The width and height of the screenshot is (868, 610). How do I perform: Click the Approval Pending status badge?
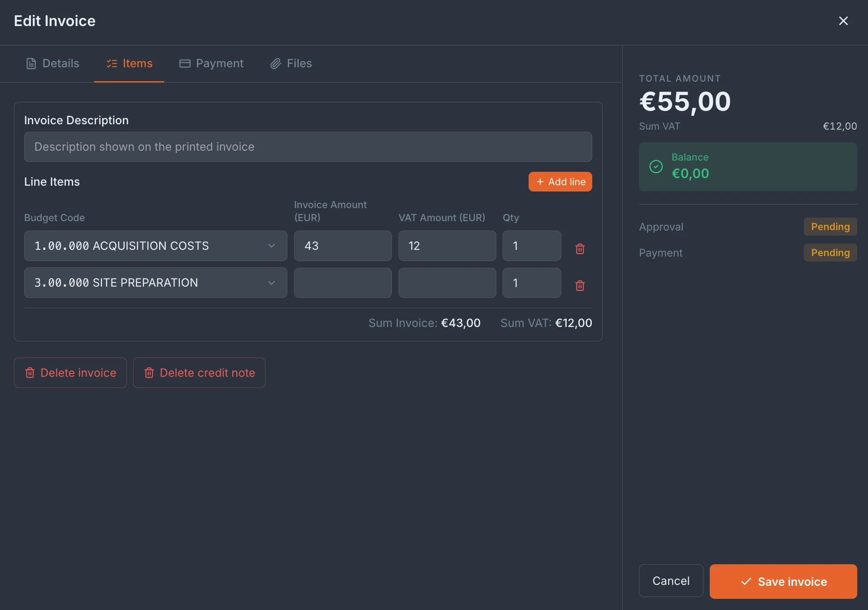tap(830, 227)
